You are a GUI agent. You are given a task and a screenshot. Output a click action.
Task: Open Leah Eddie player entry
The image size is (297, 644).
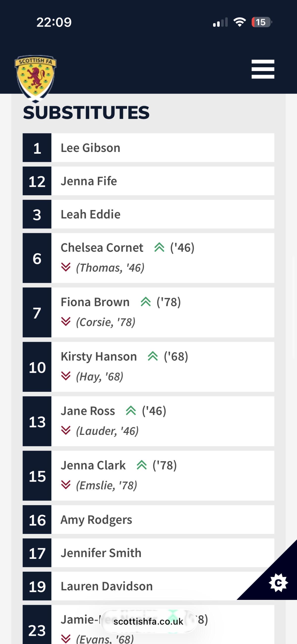coord(148,214)
